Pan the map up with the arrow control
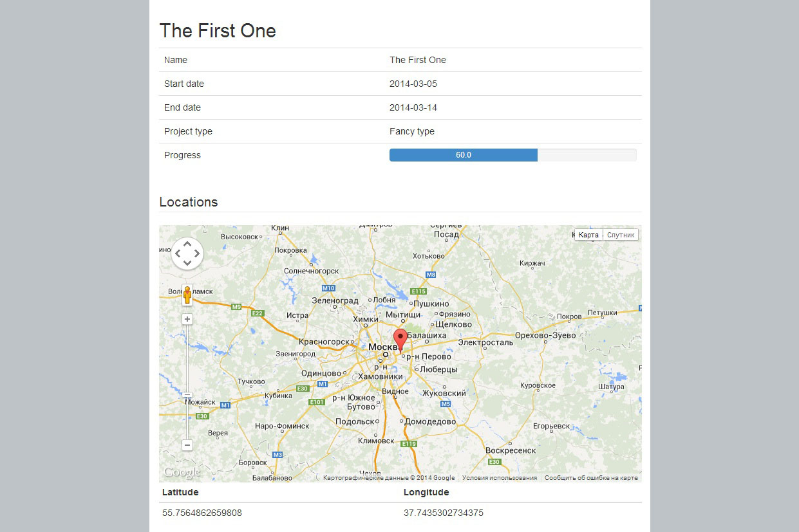Viewport: 799px width, 532px height. coord(187,244)
